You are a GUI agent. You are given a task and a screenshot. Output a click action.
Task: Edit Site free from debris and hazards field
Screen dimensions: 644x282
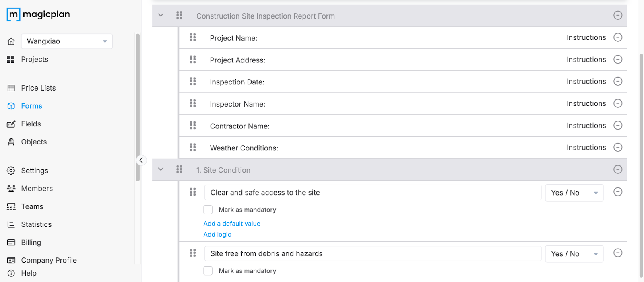point(373,254)
